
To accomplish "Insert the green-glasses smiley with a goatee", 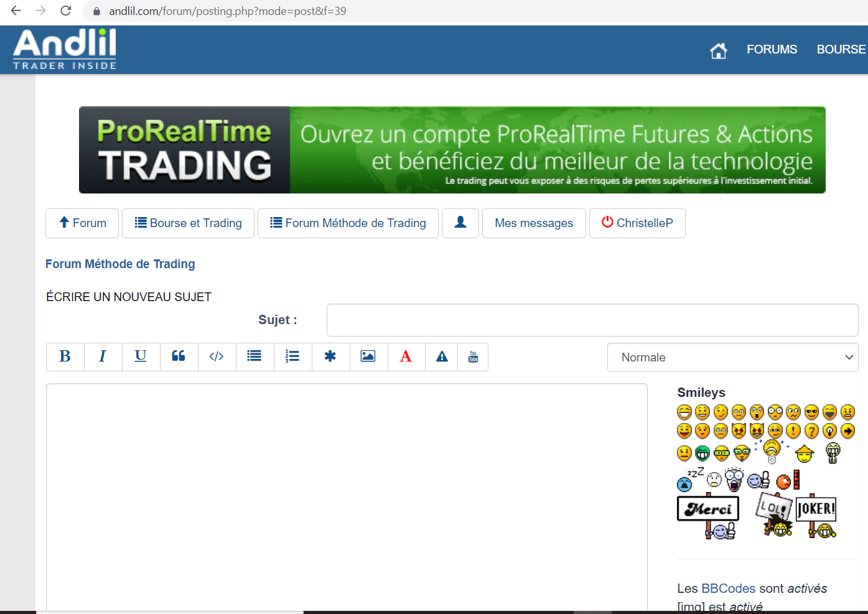I will [x=742, y=454].
